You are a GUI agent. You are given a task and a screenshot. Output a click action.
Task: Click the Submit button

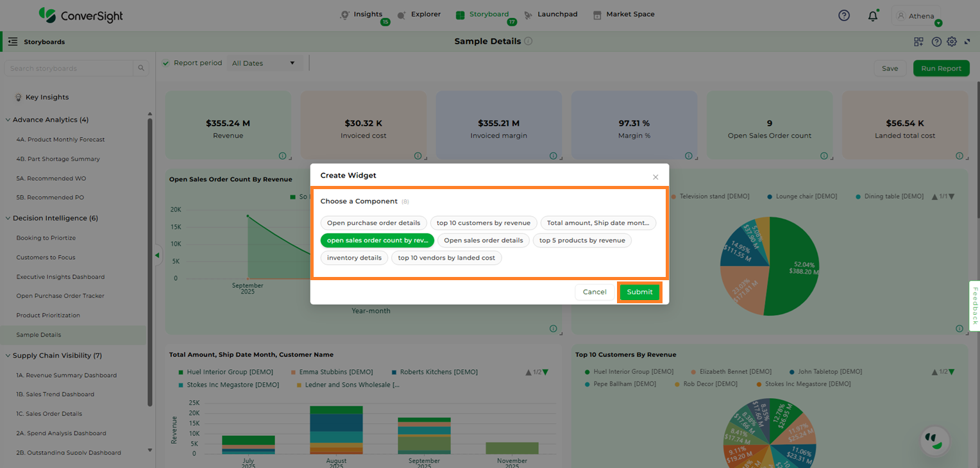tap(639, 292)
